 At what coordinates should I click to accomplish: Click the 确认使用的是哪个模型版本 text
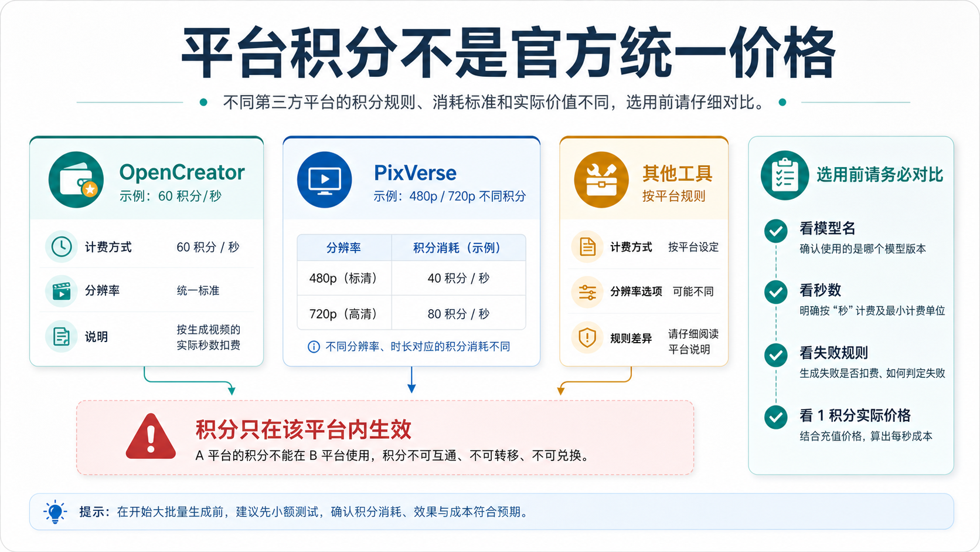[x=863, y=249]
